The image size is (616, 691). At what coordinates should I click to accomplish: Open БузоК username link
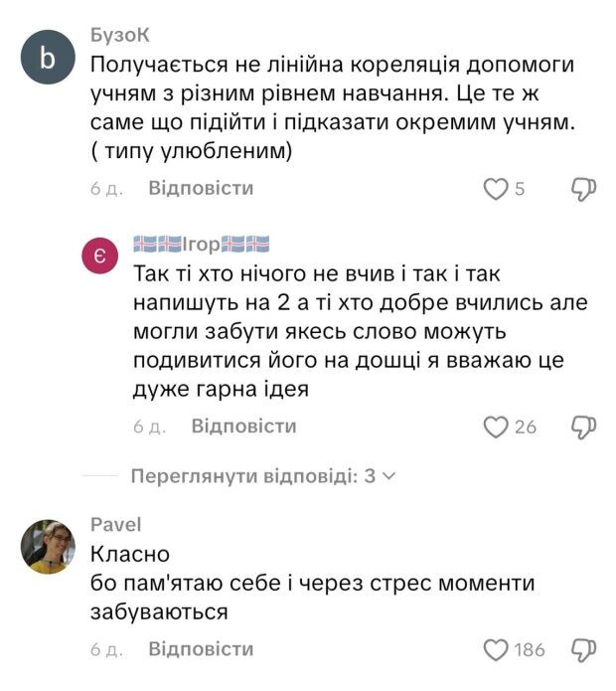coord(119,34)
